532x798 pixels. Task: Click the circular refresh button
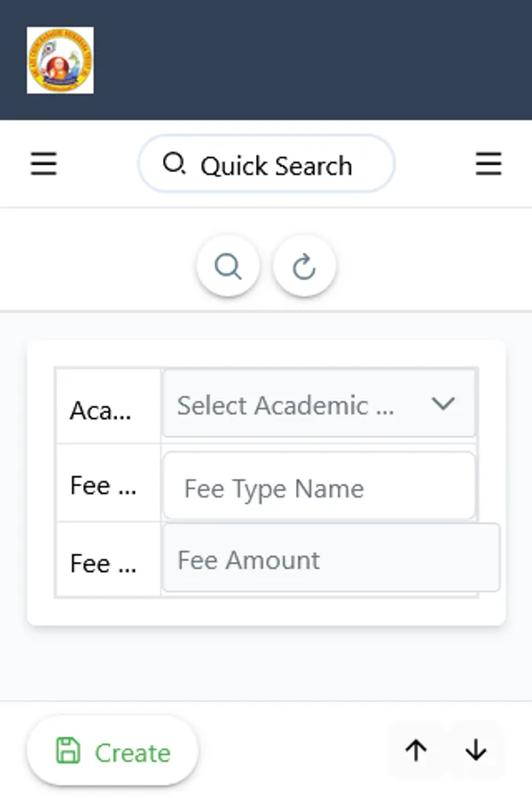304,266
